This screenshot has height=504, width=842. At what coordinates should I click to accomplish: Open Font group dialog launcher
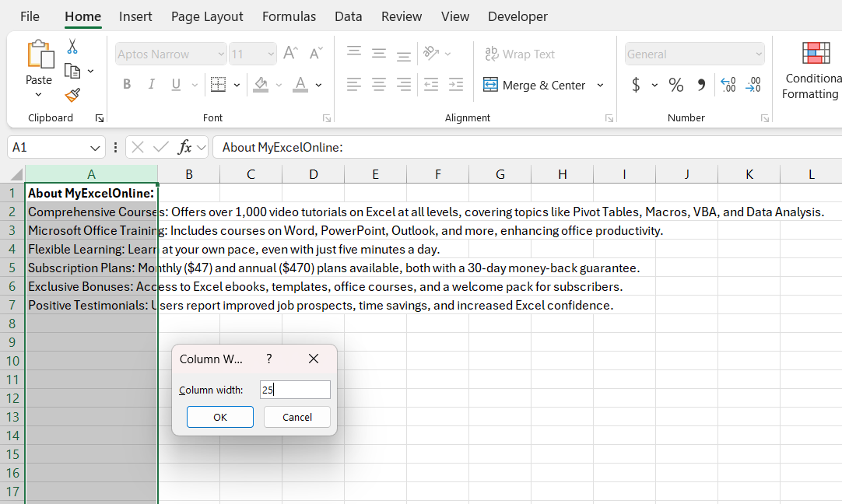(327, 118)
